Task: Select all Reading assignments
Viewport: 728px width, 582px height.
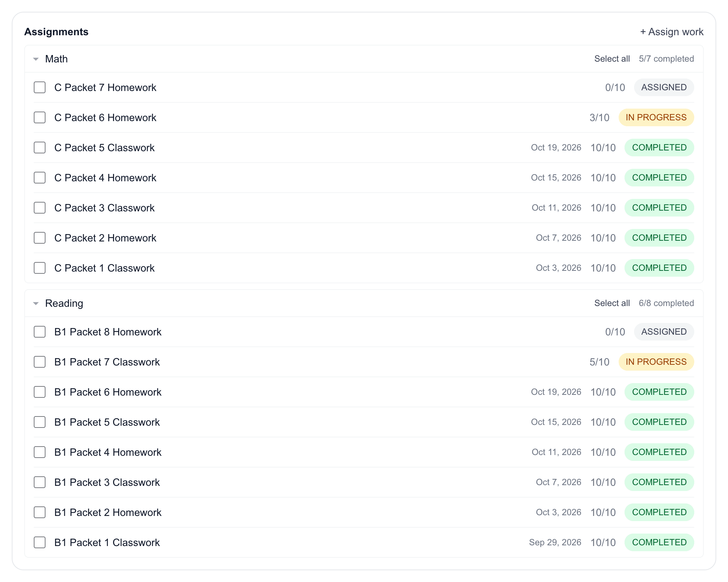Action: click(612, 303)
